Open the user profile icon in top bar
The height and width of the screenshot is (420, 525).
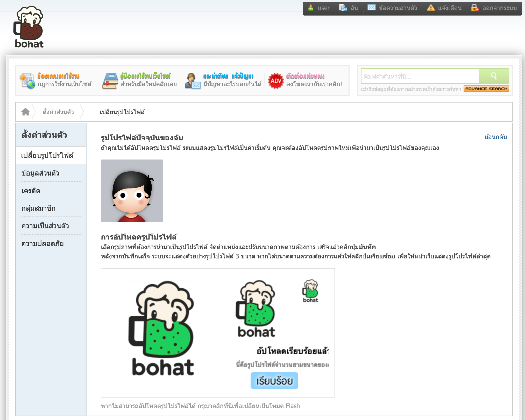(311, 8)
